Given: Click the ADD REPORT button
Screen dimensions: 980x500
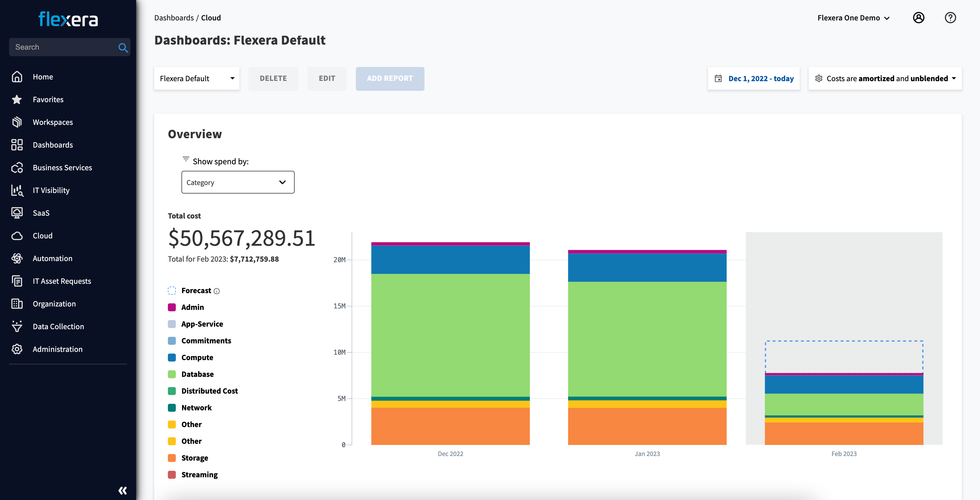Looking at the screenshot, I should (x=390, y=78).
